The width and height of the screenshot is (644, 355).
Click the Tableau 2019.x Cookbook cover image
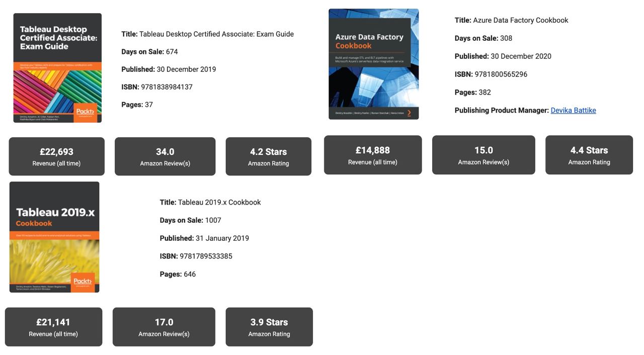coord(54,237)
